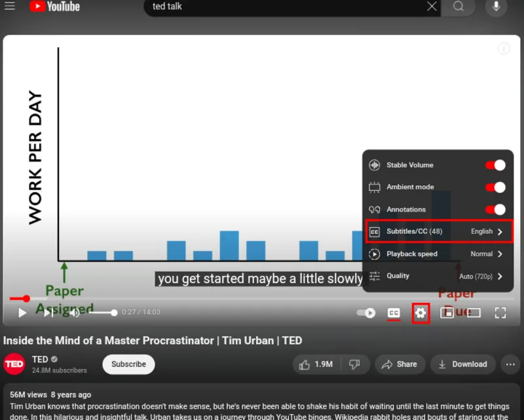Click the Ambient mode screen icon
Viewport: 524px width, 420px height.
[374, 187]
